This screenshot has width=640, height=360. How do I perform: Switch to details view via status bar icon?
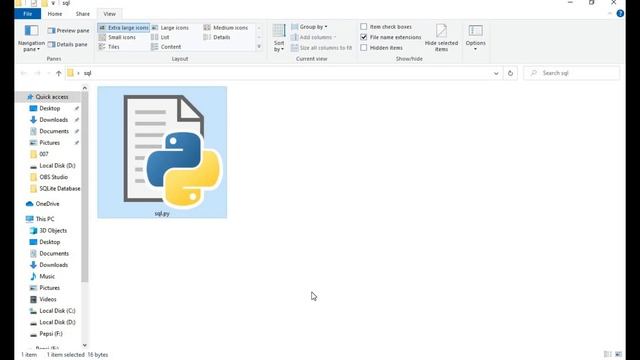[608, 354]
